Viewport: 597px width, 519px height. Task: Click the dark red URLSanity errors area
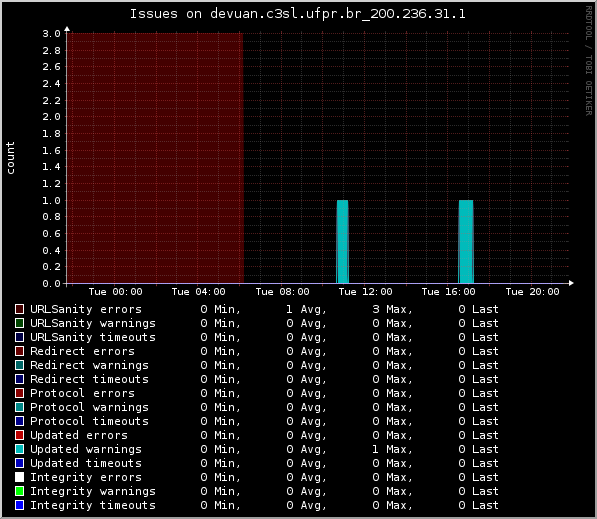click(x=155, y=158)
